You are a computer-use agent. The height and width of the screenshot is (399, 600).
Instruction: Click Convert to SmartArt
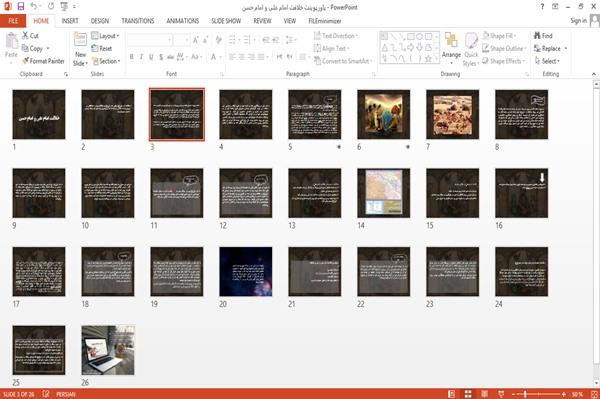click(342, 61)
